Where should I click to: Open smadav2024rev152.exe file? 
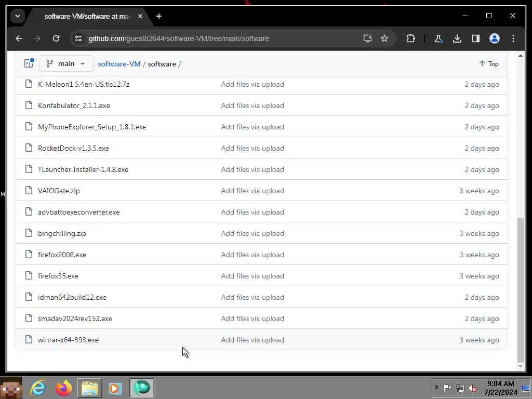(75, 318)
